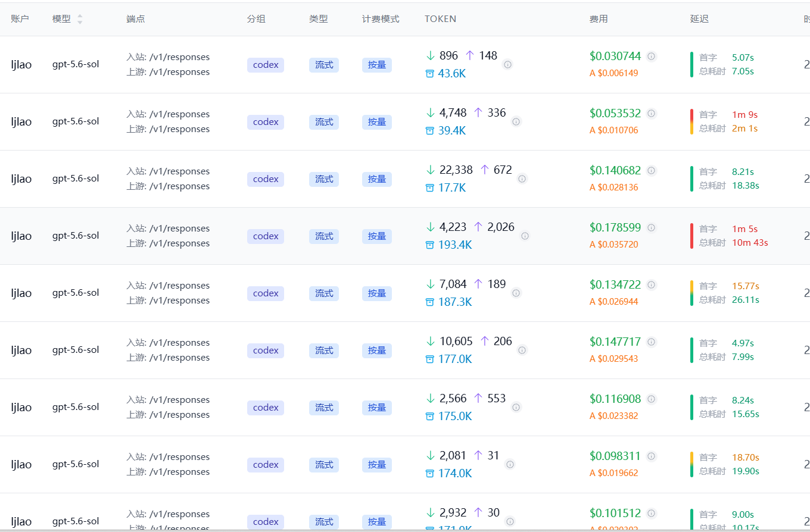This screenshot has height=532, width=810.
Task: Open token info icon beside 896 / 148
Action: coord(507,65)
